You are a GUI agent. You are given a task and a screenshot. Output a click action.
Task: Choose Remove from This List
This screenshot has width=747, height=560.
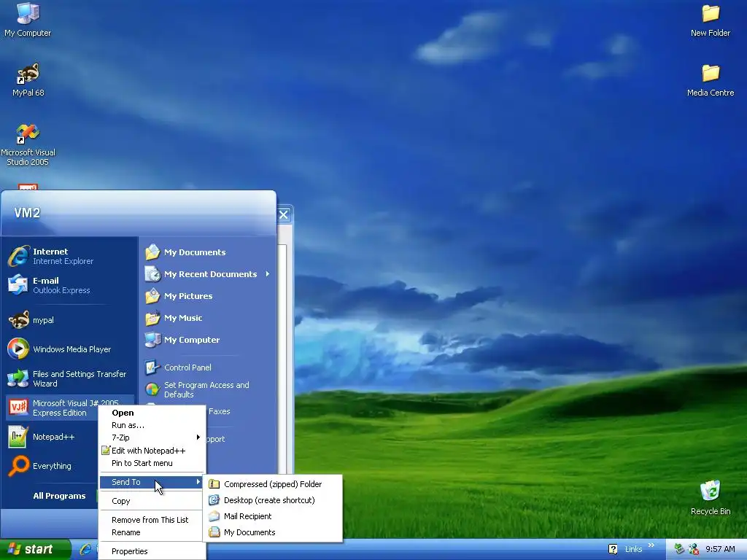152,519
